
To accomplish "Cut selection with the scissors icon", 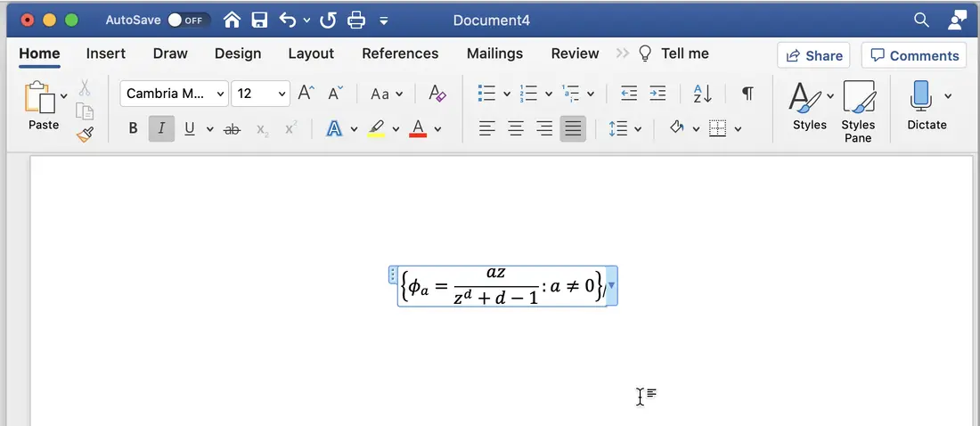I will [85, 88].
